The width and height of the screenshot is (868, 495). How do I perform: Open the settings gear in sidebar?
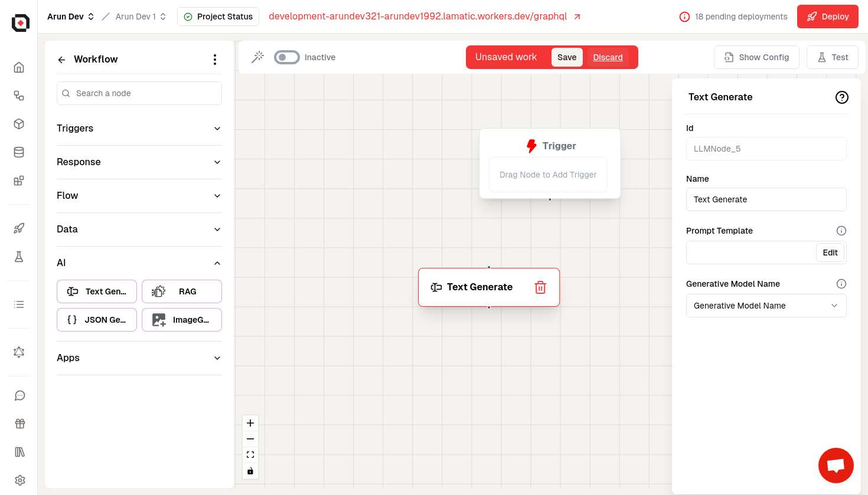pos(19,480)
